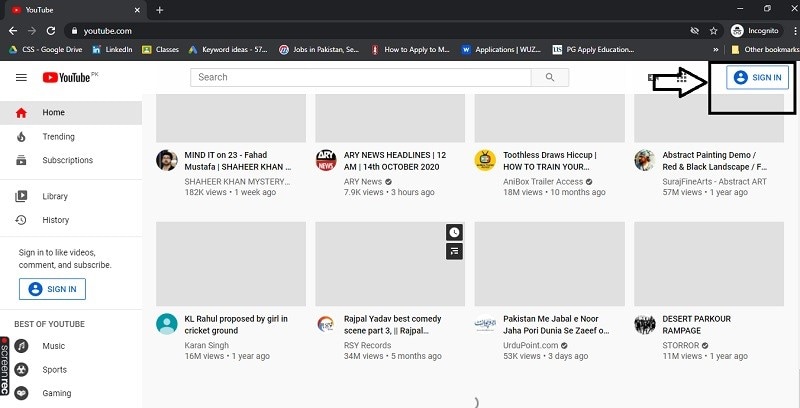Click the YouTube search input field
Image resolution: width=800 pixels, height=408 pixels.
coord(361,78)
